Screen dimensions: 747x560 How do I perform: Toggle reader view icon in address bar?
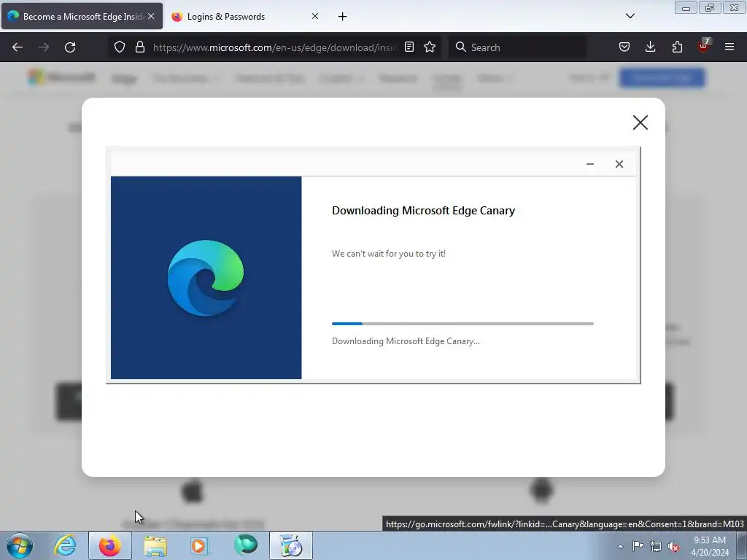(409, 47)
